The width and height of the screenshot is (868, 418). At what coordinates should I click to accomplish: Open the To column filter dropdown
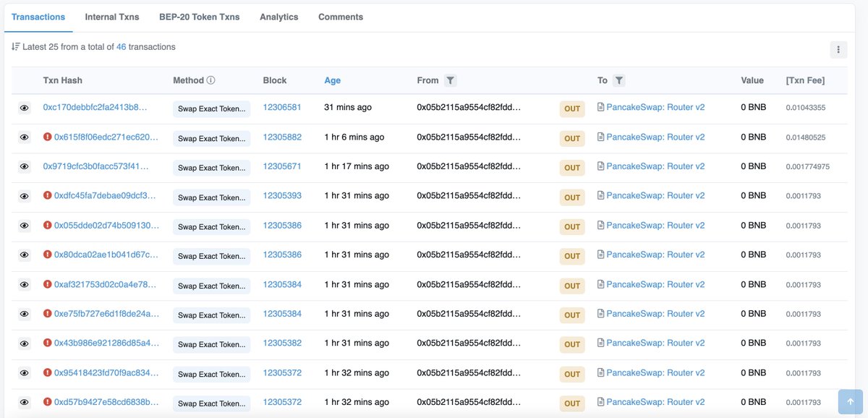(620, 80)
